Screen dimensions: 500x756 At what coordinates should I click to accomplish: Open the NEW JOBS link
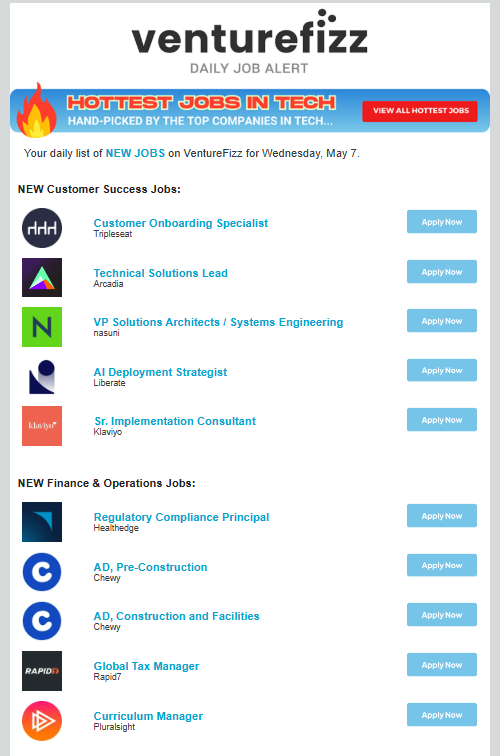(135, 153)
